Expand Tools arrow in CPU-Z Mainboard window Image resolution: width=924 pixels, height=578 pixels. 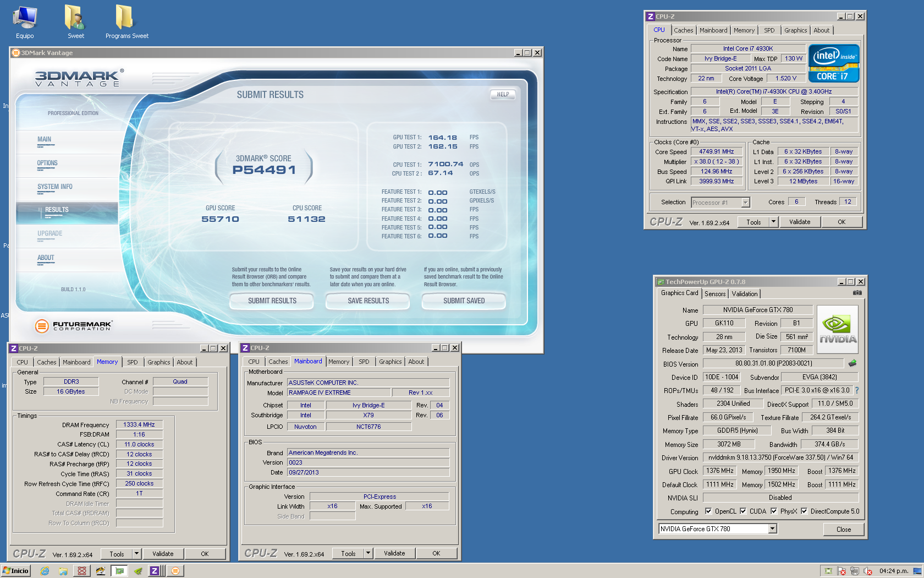368,553
